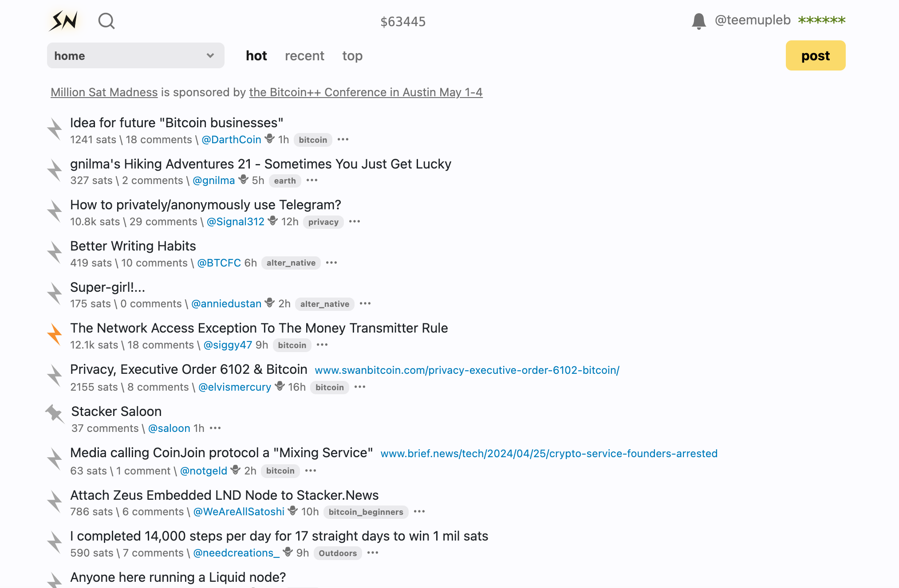899x588 pixels.
Task: Switch to the top tab
Action: pyautogui.click(x=352, y=56)
